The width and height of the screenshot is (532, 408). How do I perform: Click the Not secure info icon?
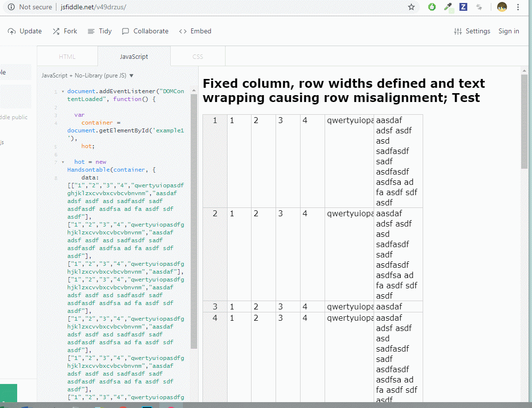click(x=12, y=7)
